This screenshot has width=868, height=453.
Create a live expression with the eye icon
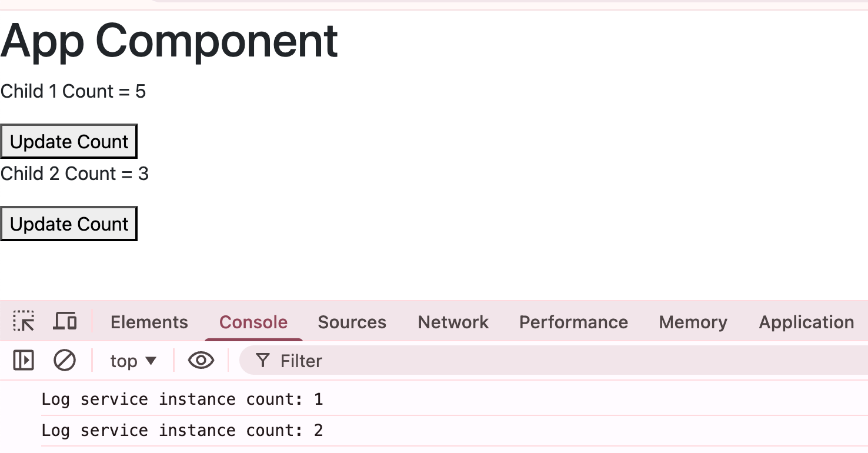(x=201, y=360)
